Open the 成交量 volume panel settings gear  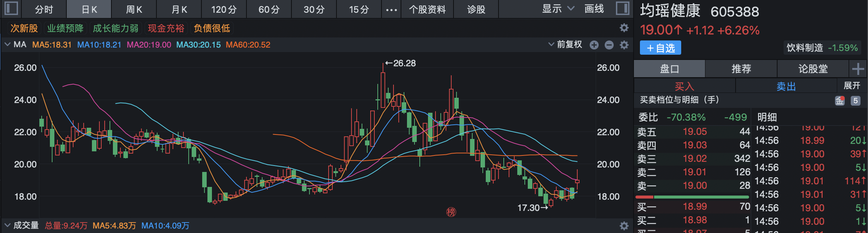tap(624, 226)
